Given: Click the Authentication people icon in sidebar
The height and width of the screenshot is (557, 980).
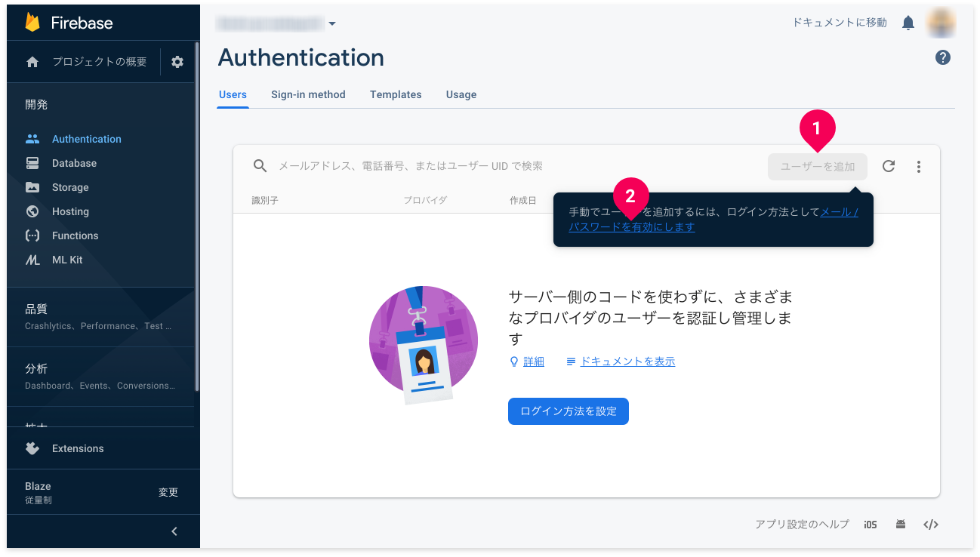Looking at the screenshot, I should coord(32,139).
